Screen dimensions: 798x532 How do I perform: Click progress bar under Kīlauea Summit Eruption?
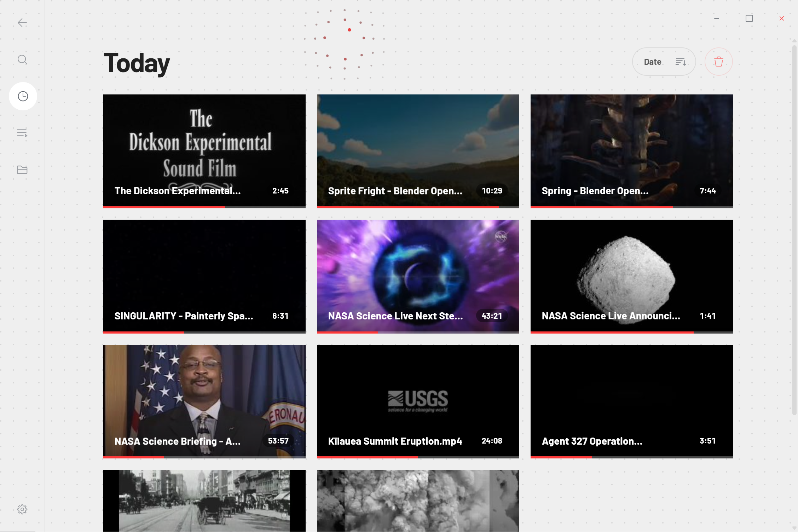(418, 457)
